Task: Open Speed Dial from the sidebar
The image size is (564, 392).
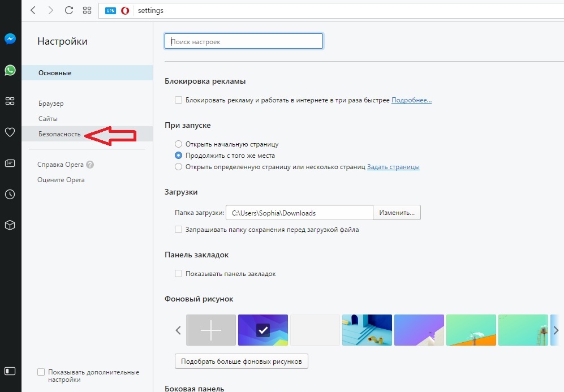Action: pyautogui.click(x=10, y=101)
